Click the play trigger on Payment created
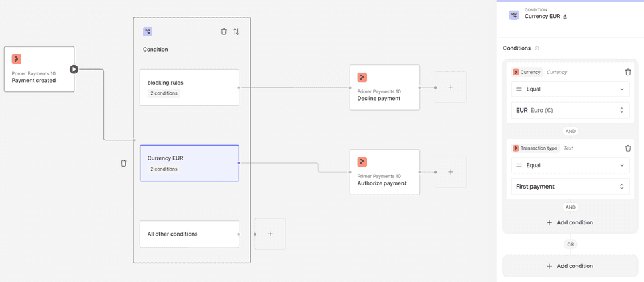Screen dimensions: 644x282 pyautogui.click(x=74, y=69)
